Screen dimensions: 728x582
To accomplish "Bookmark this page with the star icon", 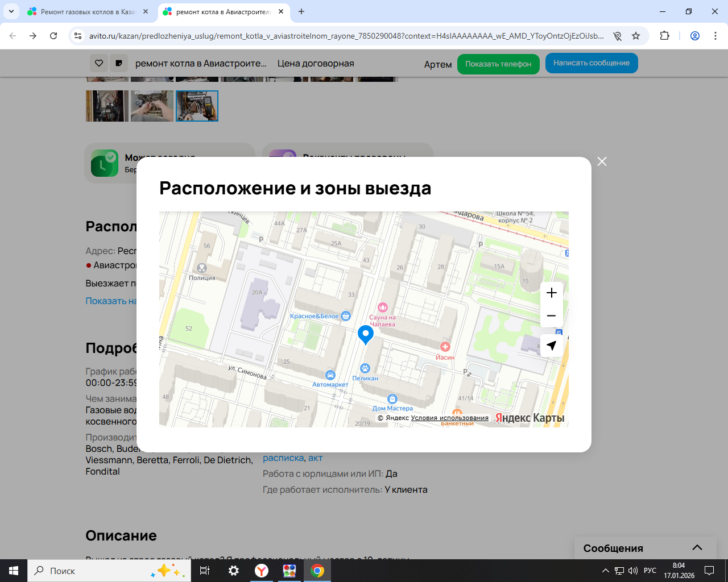I will [636, 36].
